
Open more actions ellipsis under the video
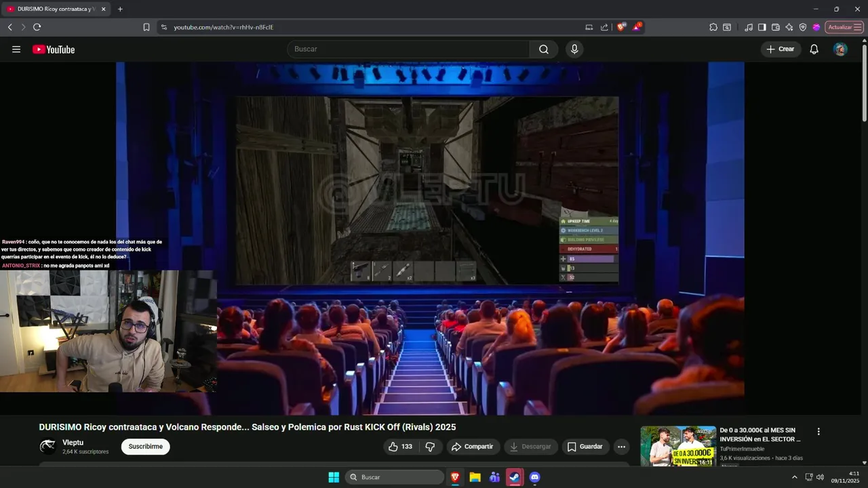pyautogui.click(x=621, y=447)
